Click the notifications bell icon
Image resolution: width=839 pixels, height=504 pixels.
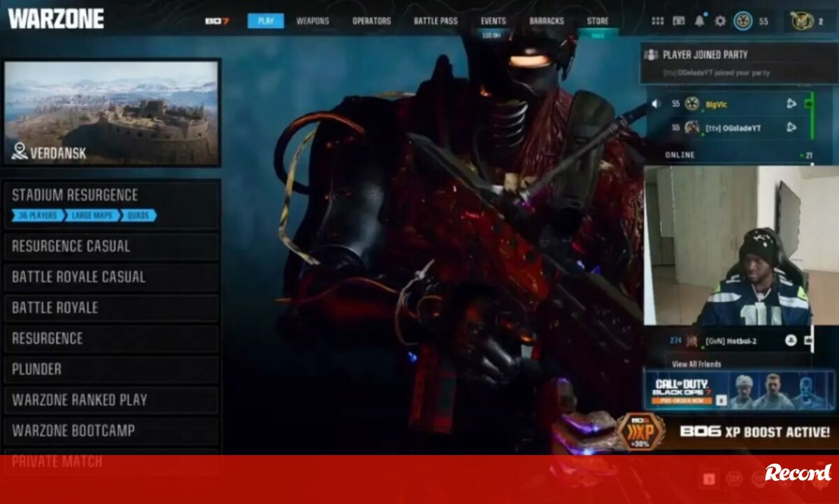coord(699,21)
